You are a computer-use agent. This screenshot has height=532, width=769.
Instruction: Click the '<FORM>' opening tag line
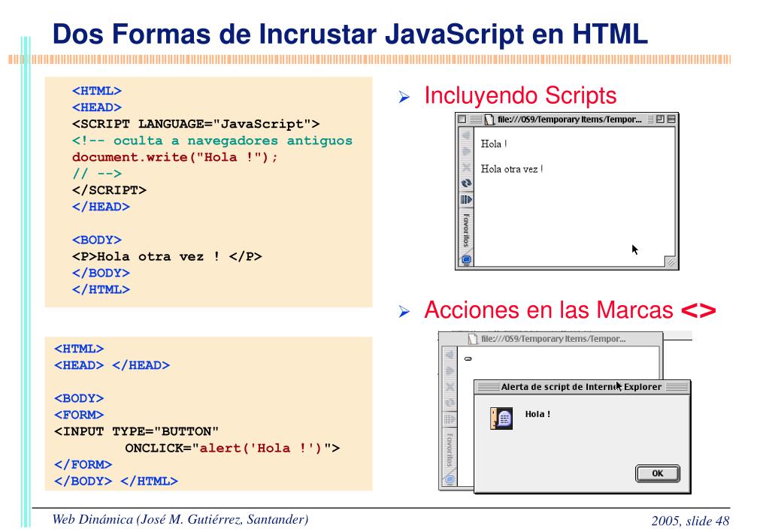point(79,415)
